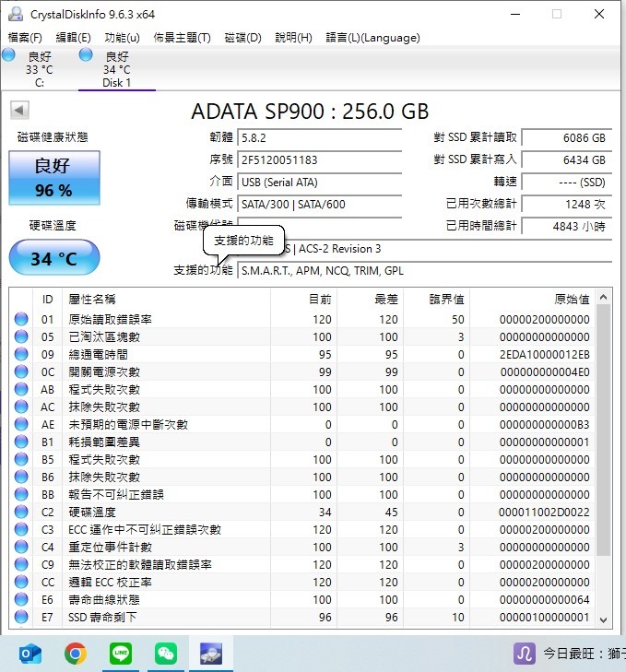Click the status orb for attribute C9
Viewport: 626px width, 672px height.
click(21, 564)
